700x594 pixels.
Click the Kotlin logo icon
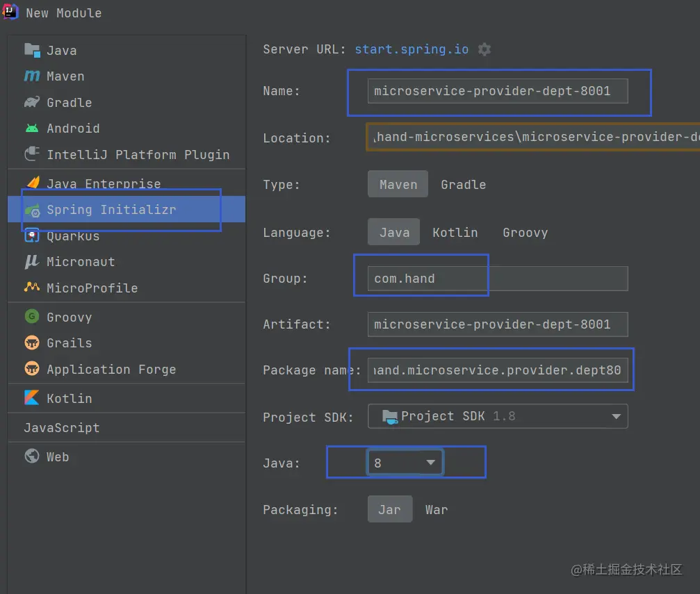click(x=32, y=397)
